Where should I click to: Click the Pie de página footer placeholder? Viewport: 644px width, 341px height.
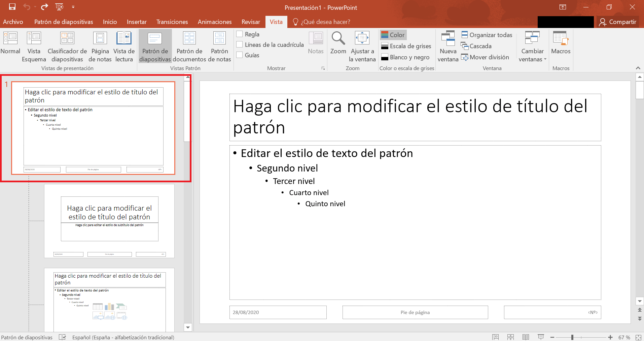coord(415,312)
